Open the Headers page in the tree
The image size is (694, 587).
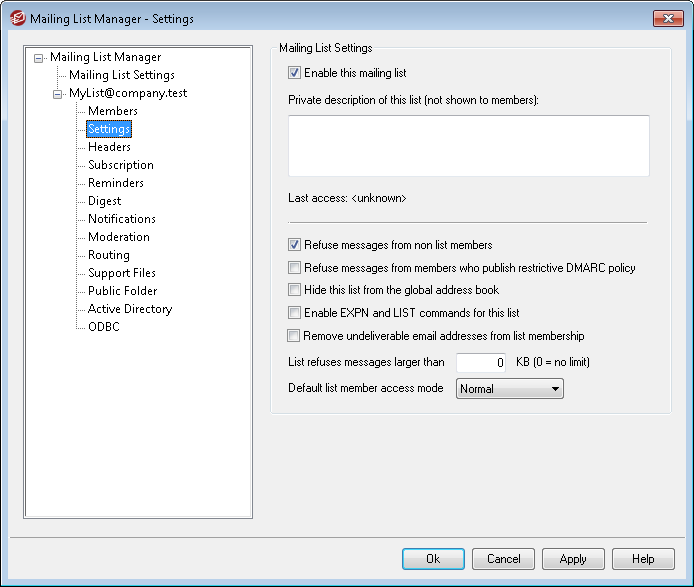tap(109, 147)
